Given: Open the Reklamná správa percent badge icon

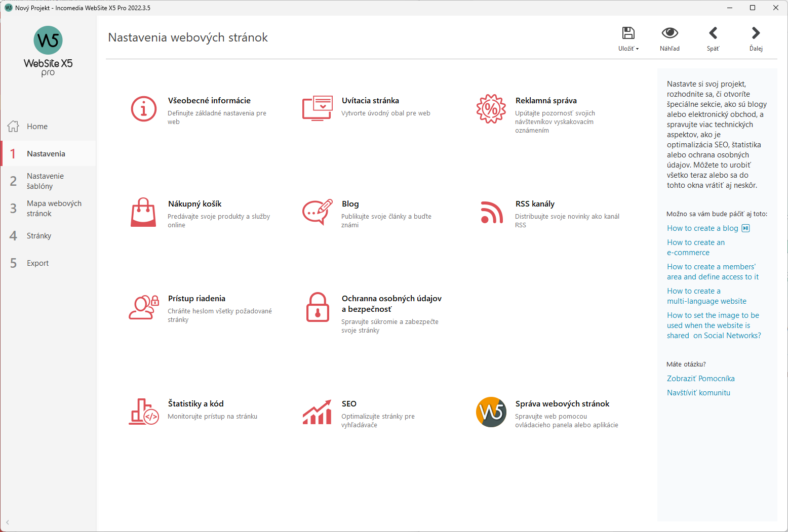Looking at the screenshot, I should (x=491, y=108).
